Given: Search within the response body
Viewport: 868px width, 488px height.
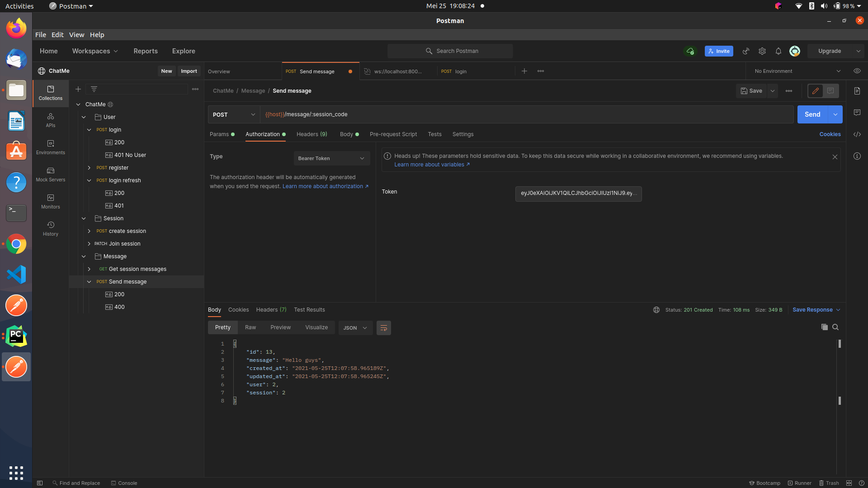Looking at the screenshot, I should pyautogui.click(x=835, y=327).
